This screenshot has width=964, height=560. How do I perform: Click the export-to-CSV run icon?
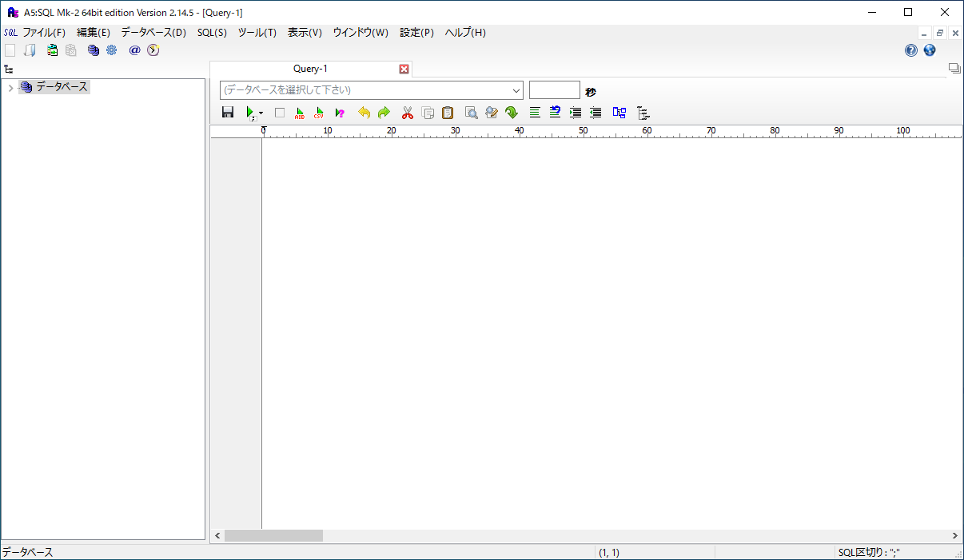tap(319, 113)
